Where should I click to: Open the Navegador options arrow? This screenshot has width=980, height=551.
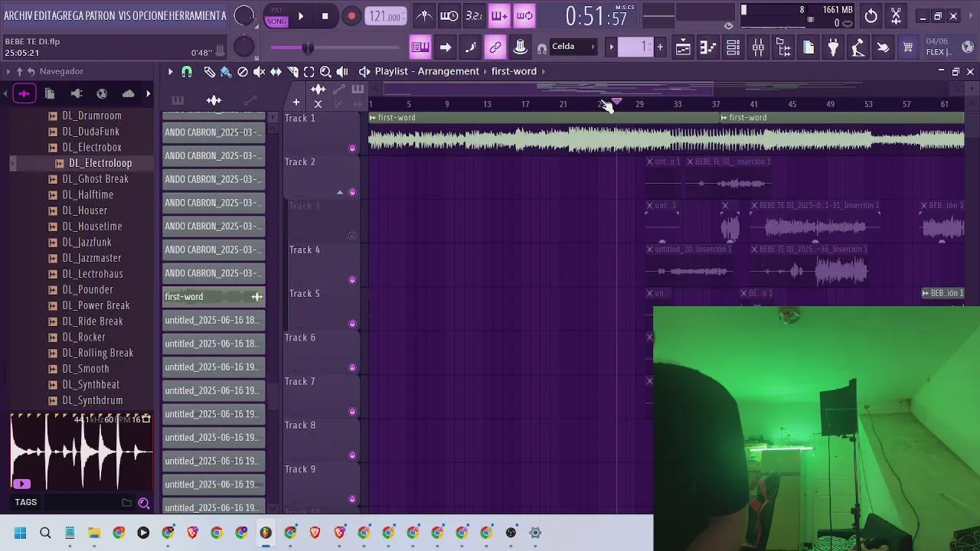8,71
